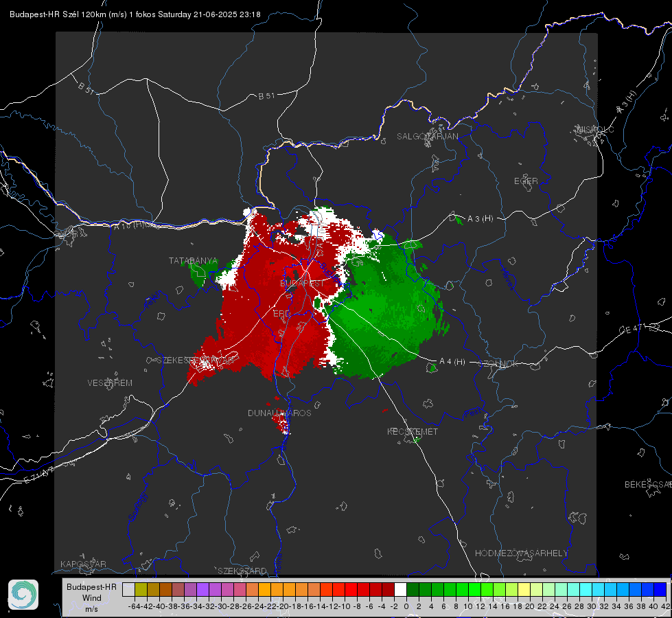This screenshot has width=672, height=618.
Task: Pick the yellow swatch between 18 and 20
Action: tap(524, 589)
